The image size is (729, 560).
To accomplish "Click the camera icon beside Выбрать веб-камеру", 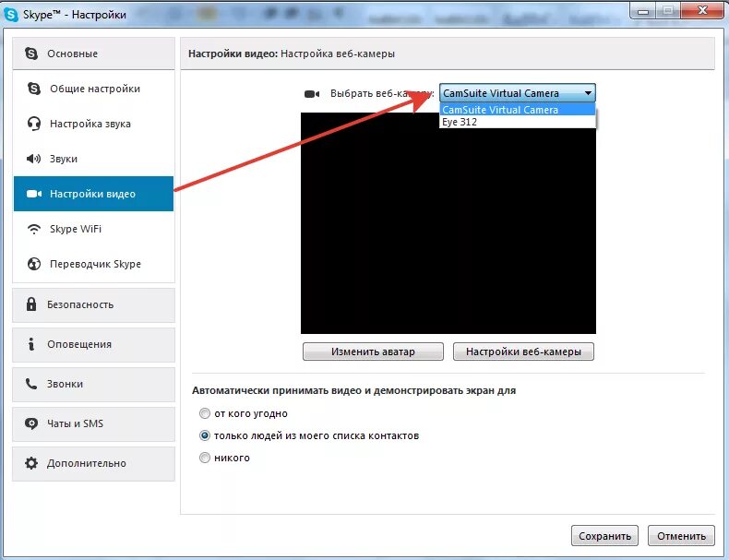I will [312, 94].
